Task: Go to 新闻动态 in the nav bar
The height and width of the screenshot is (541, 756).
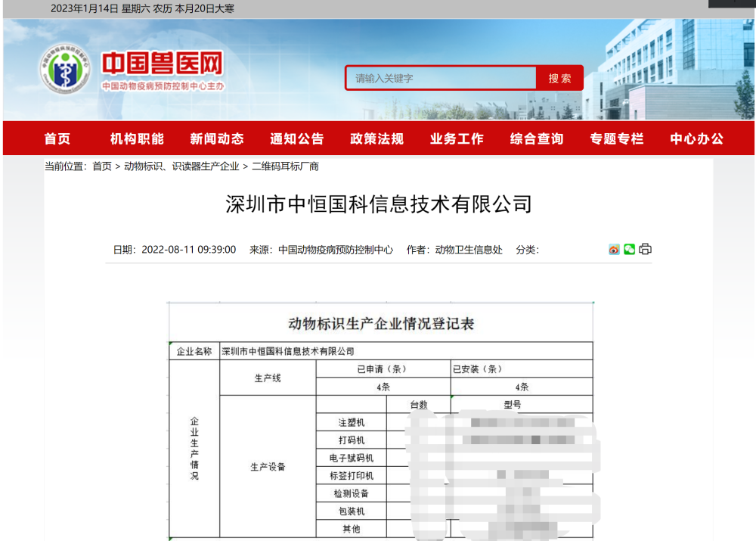Action: point(217,139)
